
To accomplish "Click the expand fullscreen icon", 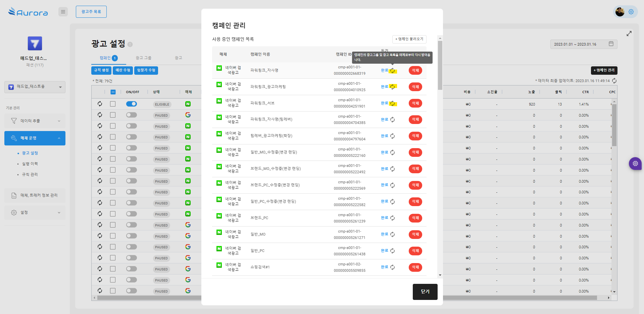I will 629,34.
